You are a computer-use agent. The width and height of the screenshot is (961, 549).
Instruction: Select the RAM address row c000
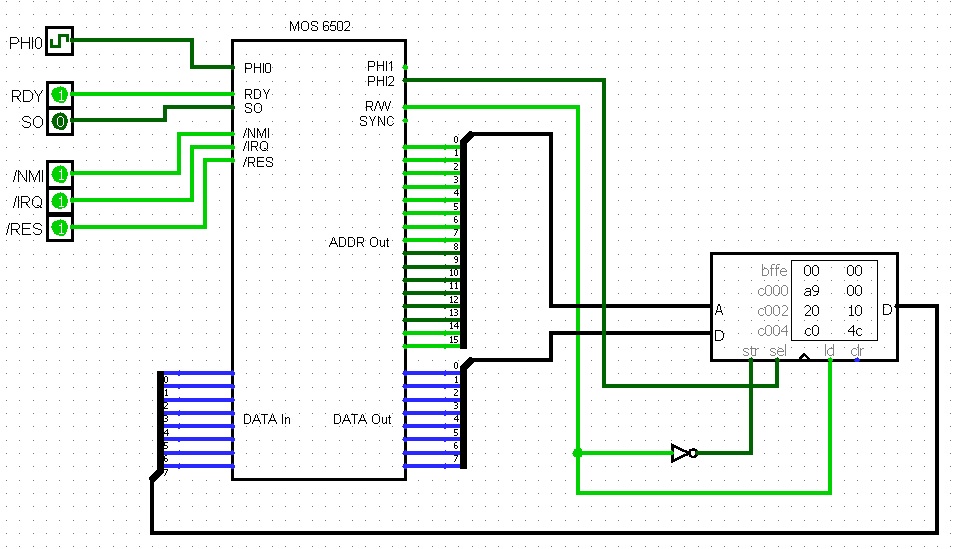(x=772, y=291)
